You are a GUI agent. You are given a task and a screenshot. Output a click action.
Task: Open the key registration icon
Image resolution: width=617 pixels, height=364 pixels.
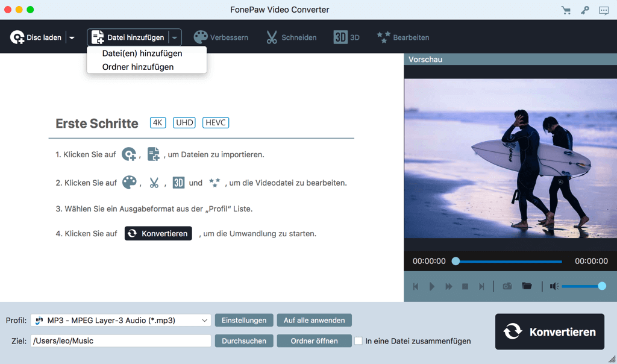(x=584, y=10)
